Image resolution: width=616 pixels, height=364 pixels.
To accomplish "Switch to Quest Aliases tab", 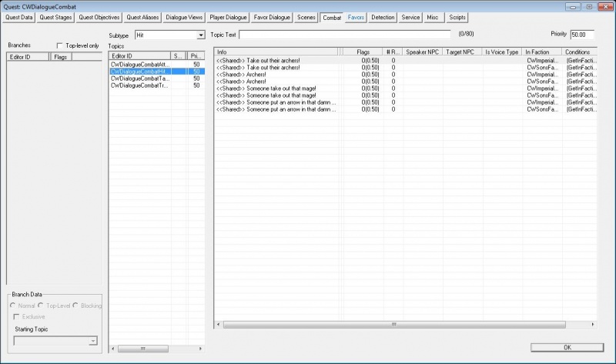I will click(x=142, y=17).
